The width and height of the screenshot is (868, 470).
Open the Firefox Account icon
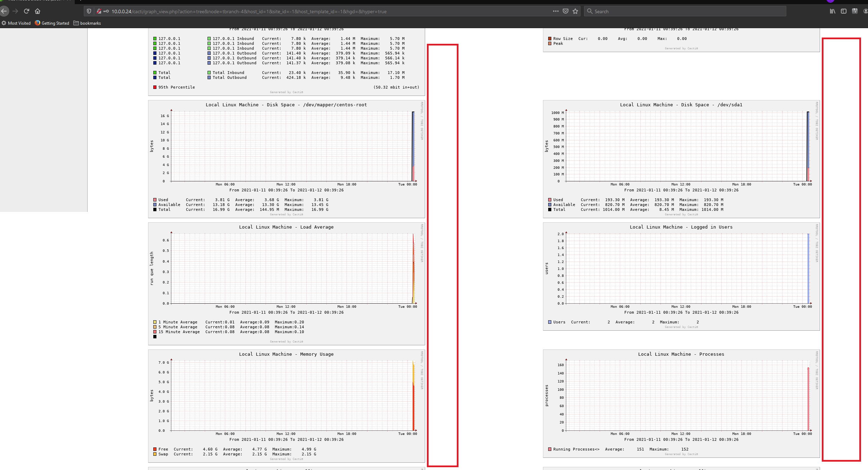(865, 11)
